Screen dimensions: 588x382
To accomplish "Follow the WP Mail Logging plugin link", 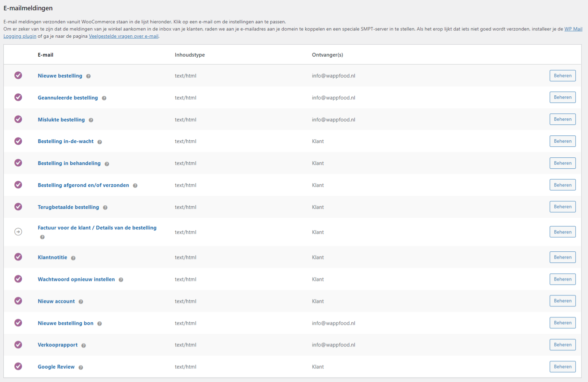I will 573,29.
